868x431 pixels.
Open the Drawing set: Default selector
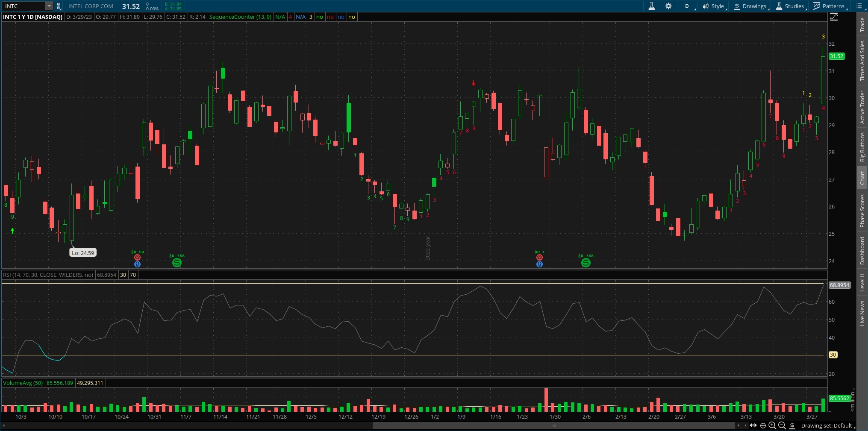click(828, 425)
